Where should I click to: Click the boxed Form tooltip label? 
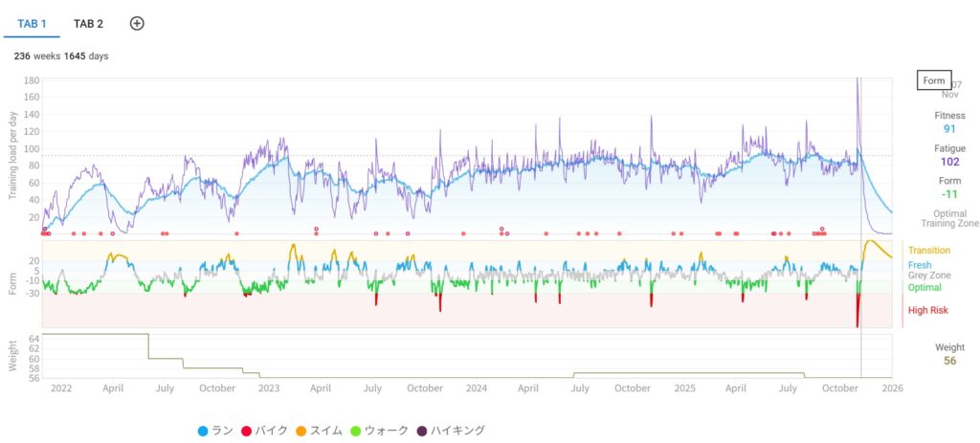tap(933, 80)
